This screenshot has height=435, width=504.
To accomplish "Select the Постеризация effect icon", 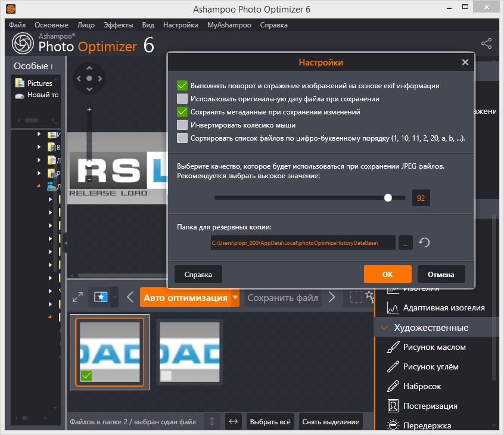I will [393, 406].
